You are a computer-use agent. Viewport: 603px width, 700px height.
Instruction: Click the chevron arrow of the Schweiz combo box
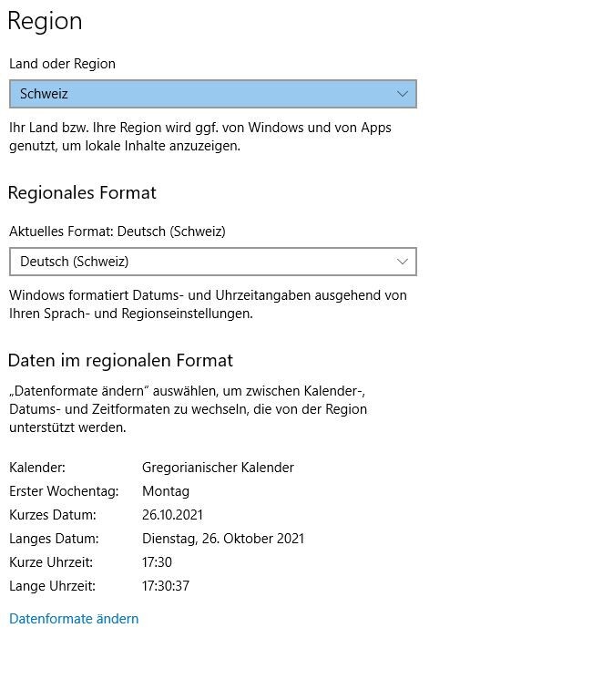pos(403,94)
